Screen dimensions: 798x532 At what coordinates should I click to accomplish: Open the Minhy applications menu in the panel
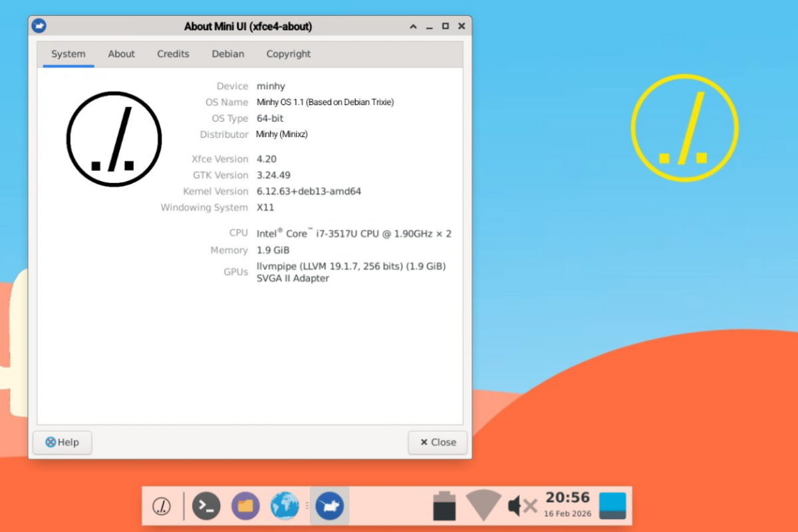click(x=162, y=506)
